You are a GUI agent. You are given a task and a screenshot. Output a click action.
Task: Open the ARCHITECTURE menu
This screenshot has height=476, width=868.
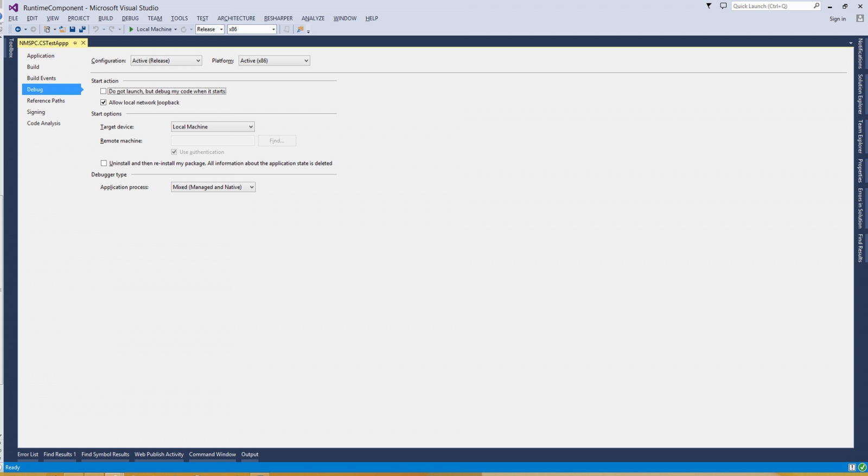237,18
